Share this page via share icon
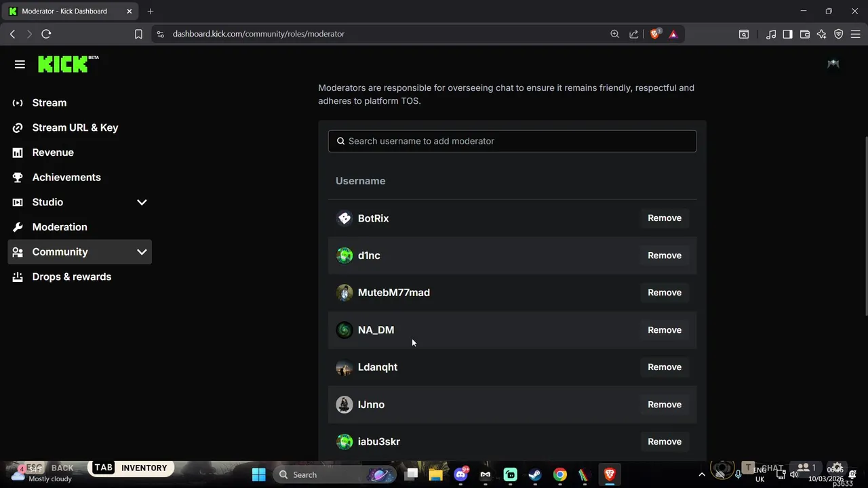The width and height of the screenshot is (868, 488). click(x=633, y=34)
